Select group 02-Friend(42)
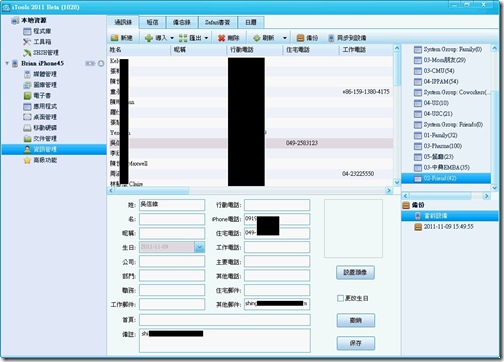 pos(446,178)
